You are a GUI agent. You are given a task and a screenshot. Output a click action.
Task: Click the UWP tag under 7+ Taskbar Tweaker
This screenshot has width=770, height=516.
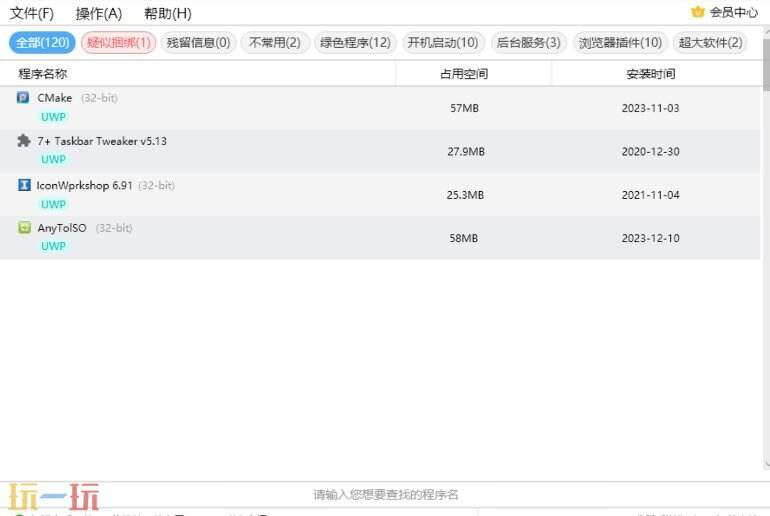[53, 160]
